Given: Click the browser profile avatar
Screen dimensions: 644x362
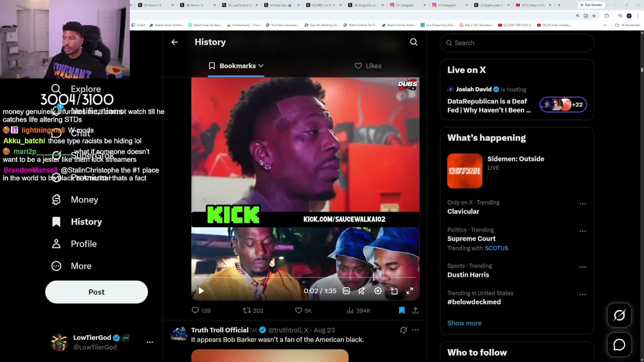Looking at the screenshot, I should [x=629, y=16].
